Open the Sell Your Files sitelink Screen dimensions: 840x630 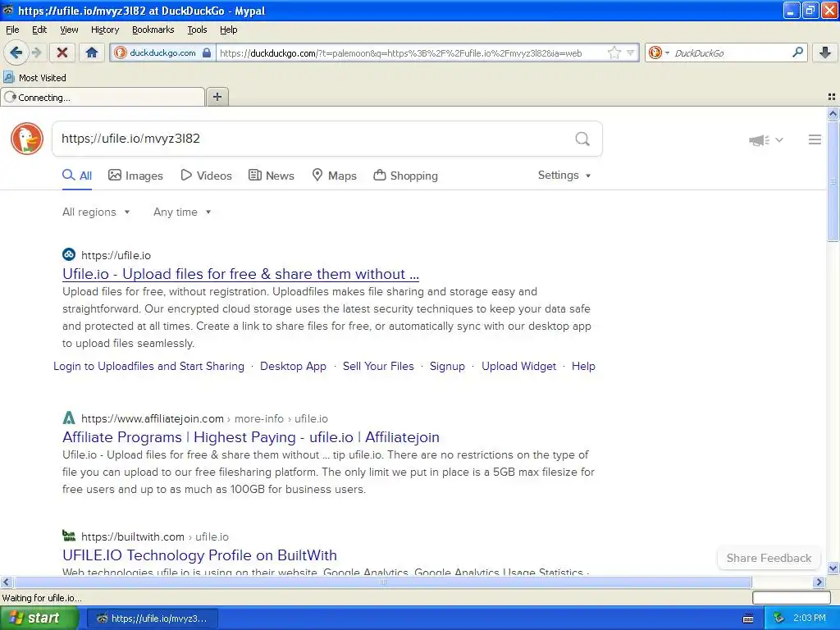click(378, 367)
